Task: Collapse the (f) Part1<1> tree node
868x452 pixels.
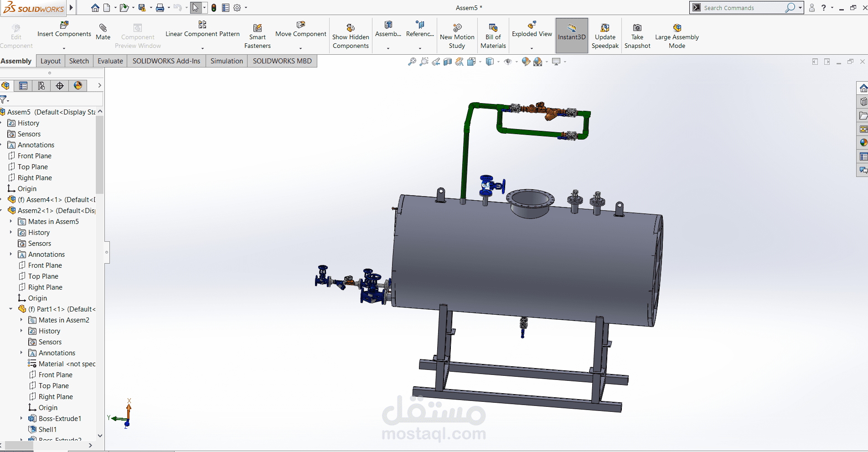Action: pyautogui.click(x=11, y=309)
